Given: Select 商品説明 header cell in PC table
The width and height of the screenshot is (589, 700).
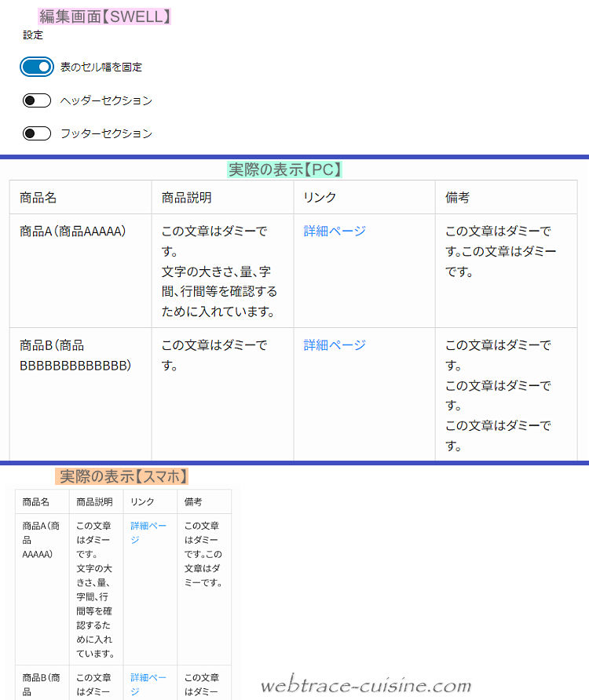Looking at the screenshot, I should 222,197.
